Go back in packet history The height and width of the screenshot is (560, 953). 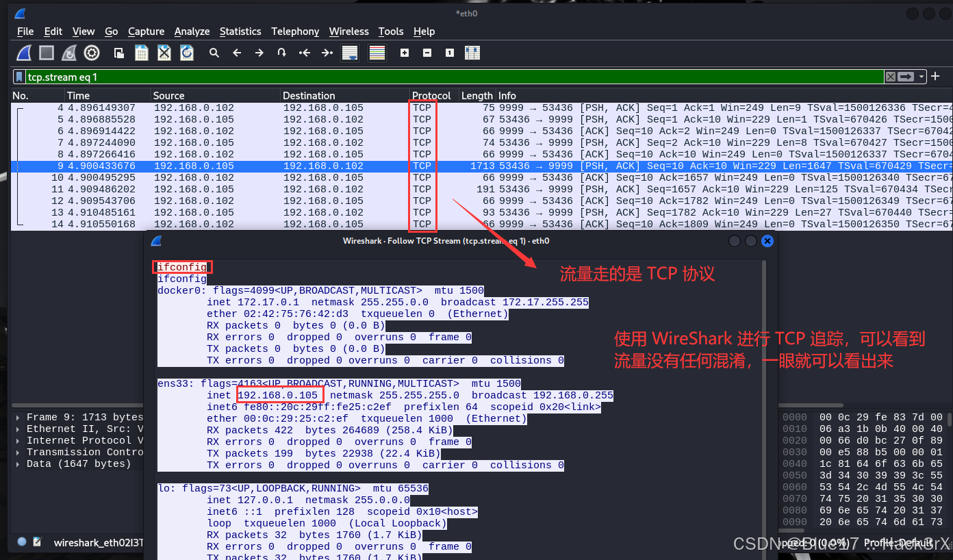pos(237,53)
